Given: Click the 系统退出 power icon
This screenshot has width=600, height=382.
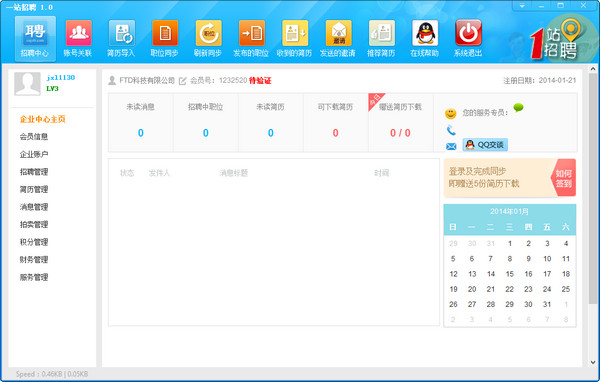Looking at the screenshot, I should [468, 33].
